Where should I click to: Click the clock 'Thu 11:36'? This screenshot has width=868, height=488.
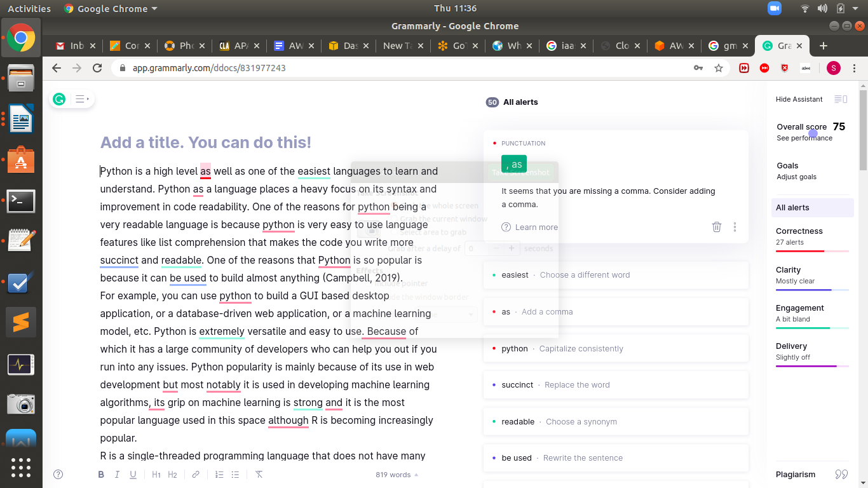(455, 8)
